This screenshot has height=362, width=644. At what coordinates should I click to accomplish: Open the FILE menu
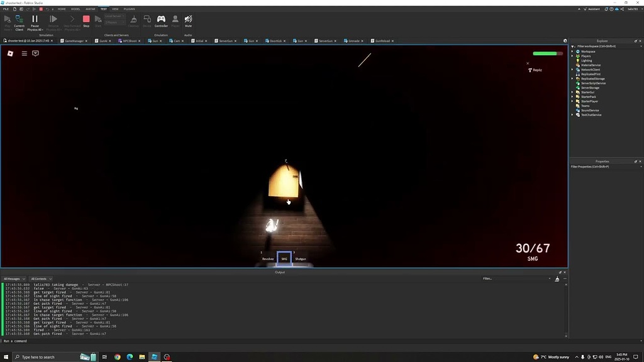6,9
